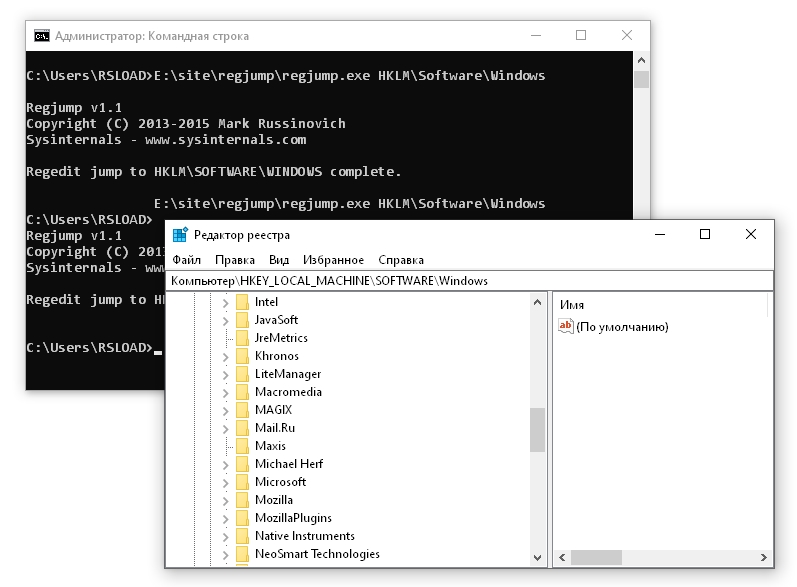The width and height of the screenshot is (797, 587).
Task: Select the Maxis key label
Action: [270, 446]
